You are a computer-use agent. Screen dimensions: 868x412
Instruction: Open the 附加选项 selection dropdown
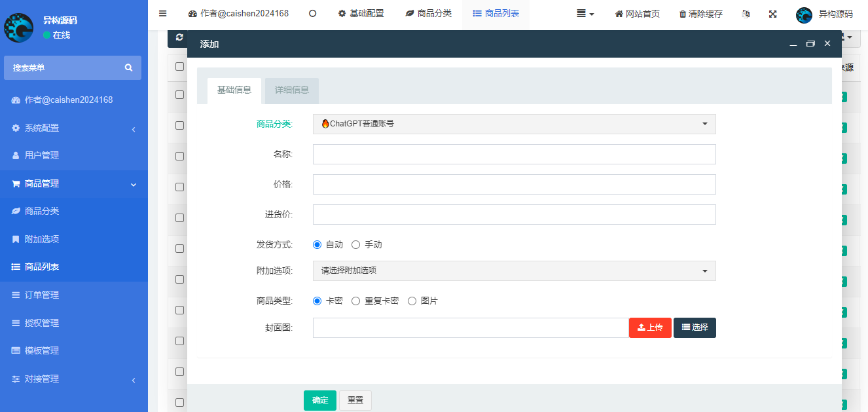pos(514,271)
